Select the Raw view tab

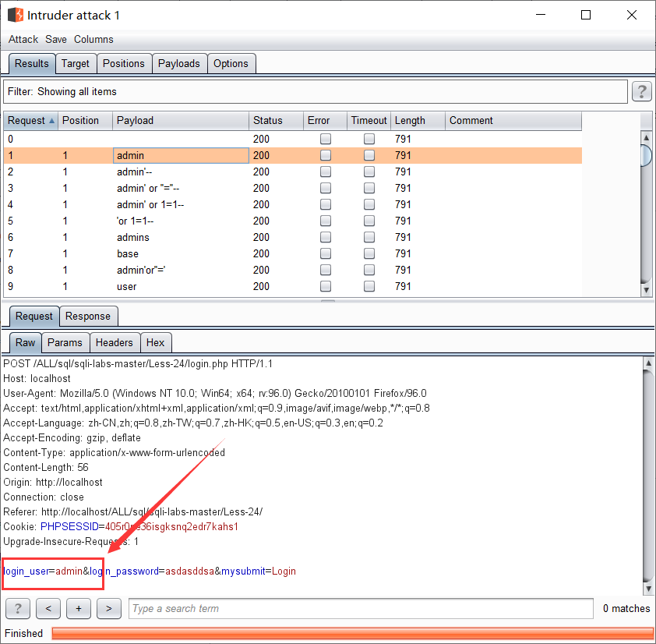point(25,342)
